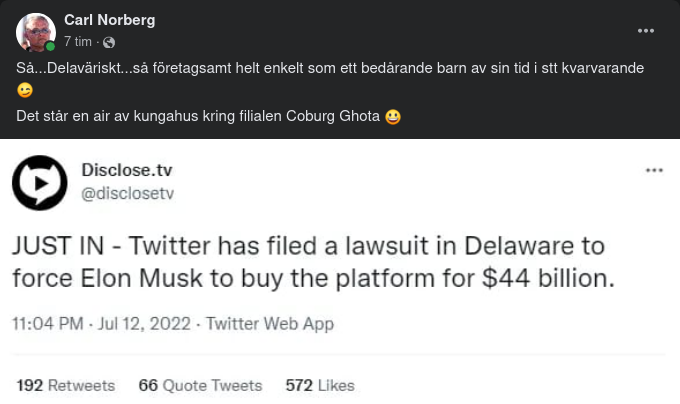Click the winking emoji in the post
This screenshot has width=680, height=404.
pos(24,91)
